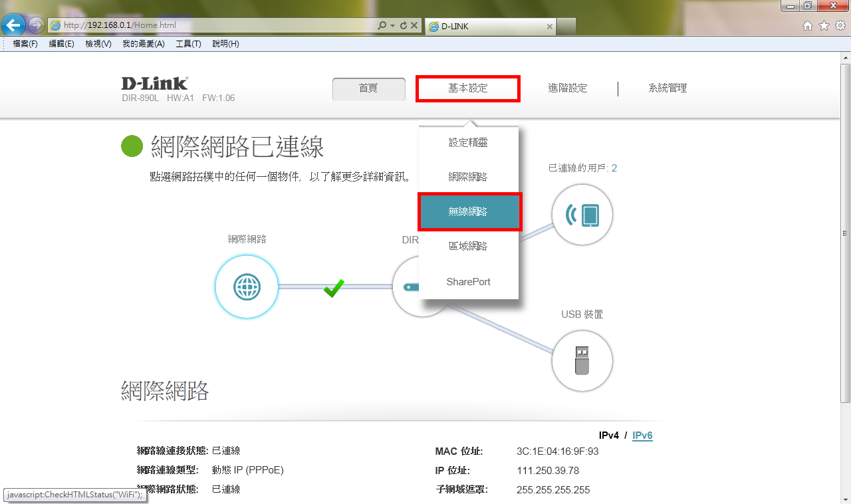Screen dimensions: 851x504
Task: Open browser favorites star icon
Action: (x=824, y=26)
